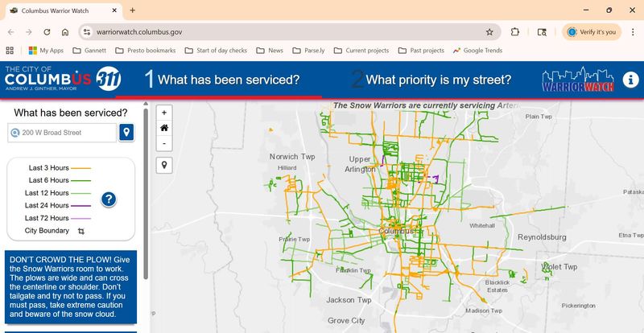The image size is (644, 333).
Task: Bookmark this page with the star
Action: (489, 32)
